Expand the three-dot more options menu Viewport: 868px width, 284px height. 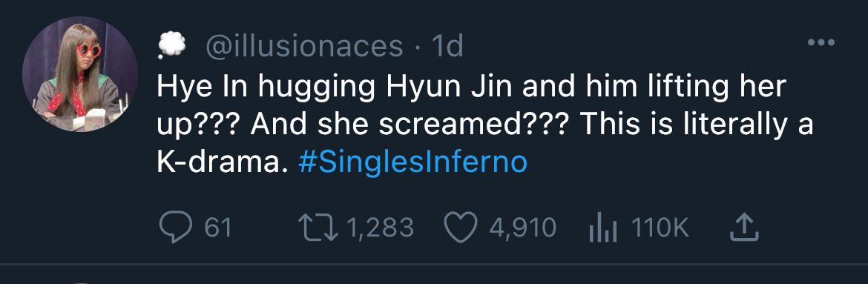821,42
